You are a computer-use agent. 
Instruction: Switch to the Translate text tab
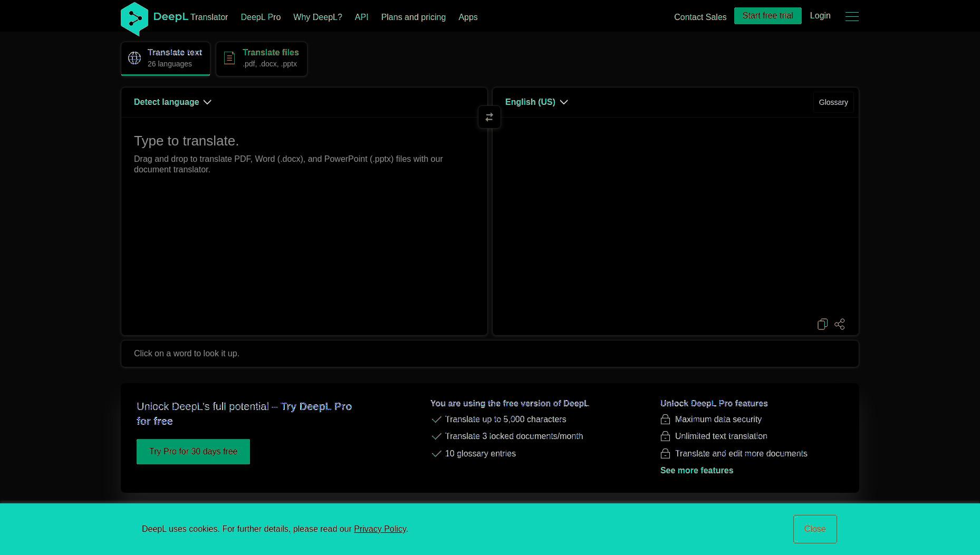pyautogui.click(x=166, y=59)
